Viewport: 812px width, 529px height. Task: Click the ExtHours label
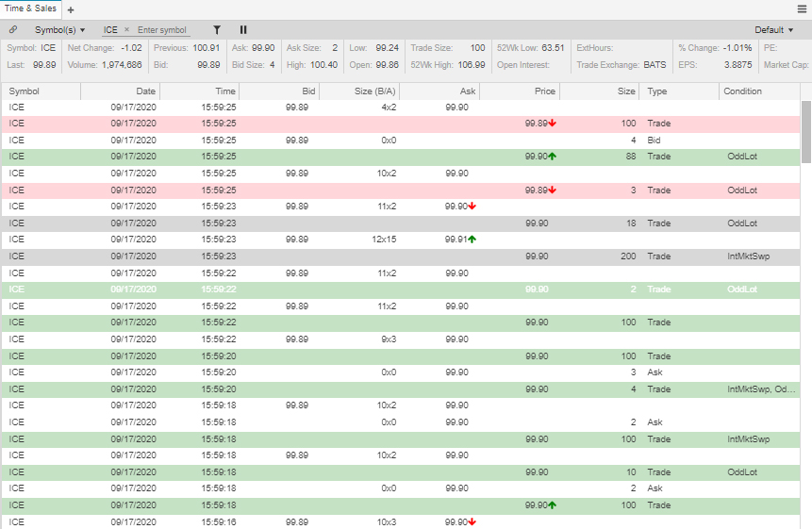click(x=594, y=48)
